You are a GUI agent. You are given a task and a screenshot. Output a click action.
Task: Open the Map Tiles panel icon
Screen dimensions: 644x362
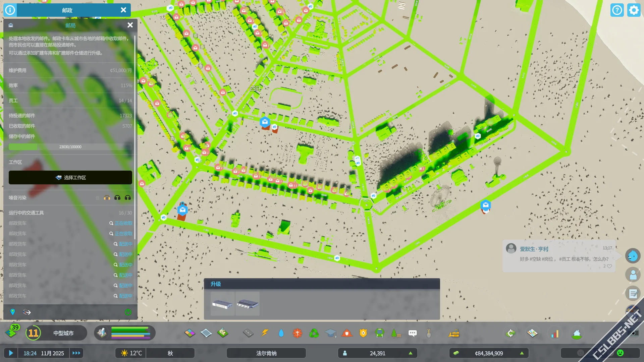point(532,333)
